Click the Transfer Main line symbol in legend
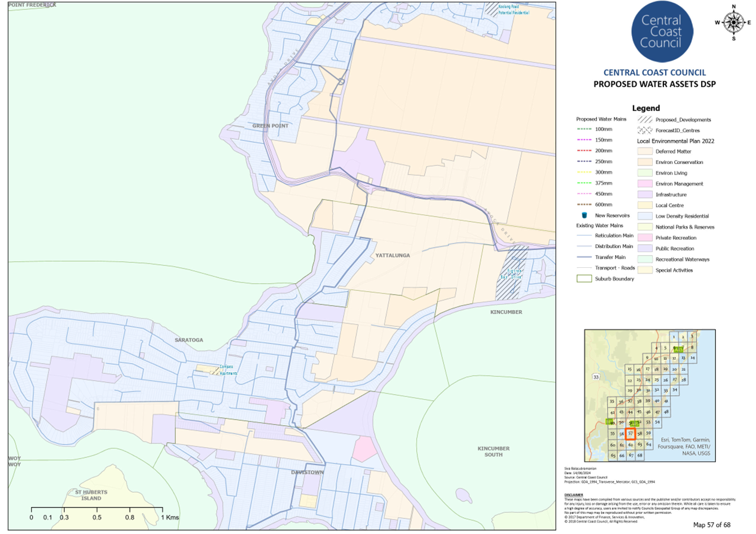 pyautogui.click(x=584, y=257)
